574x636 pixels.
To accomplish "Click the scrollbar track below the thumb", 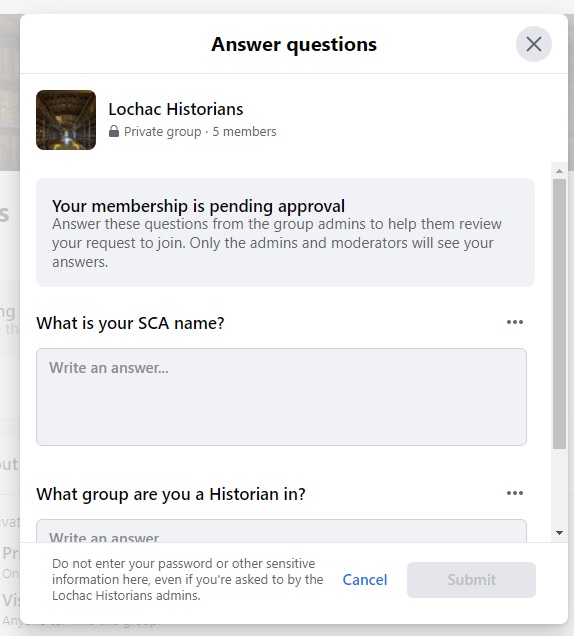I will click(559, 487).
